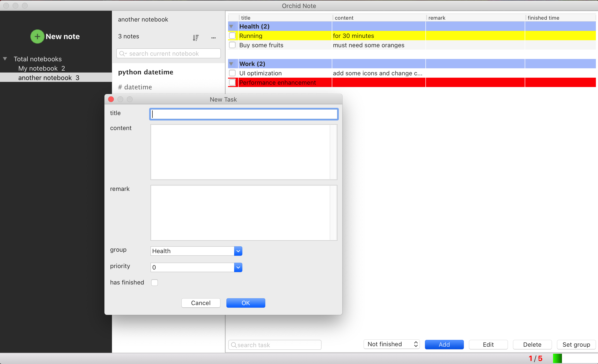
Task: Tick the has finished checkbox
Action: [x=154, y=282]
